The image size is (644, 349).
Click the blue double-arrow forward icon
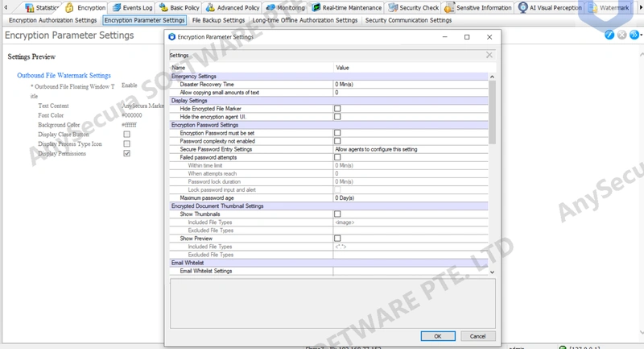(x=634, y=35)
